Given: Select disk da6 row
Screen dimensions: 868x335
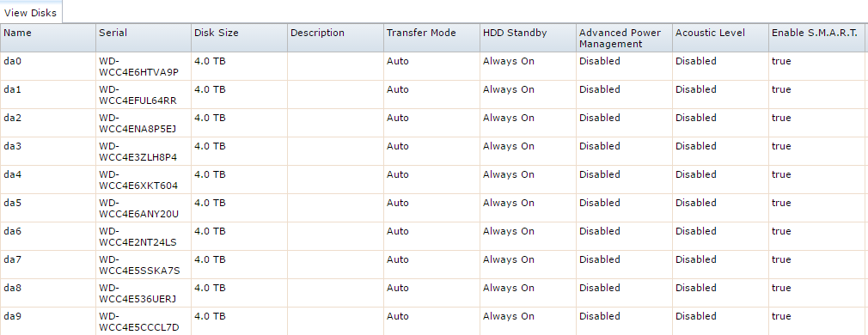Looking at the screenshot, I should (434, 236).
